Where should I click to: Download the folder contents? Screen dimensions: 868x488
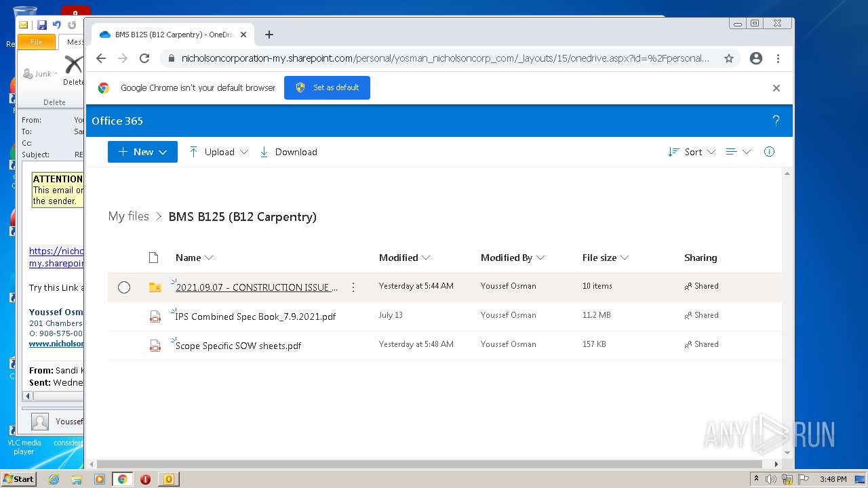click(289, 152)
